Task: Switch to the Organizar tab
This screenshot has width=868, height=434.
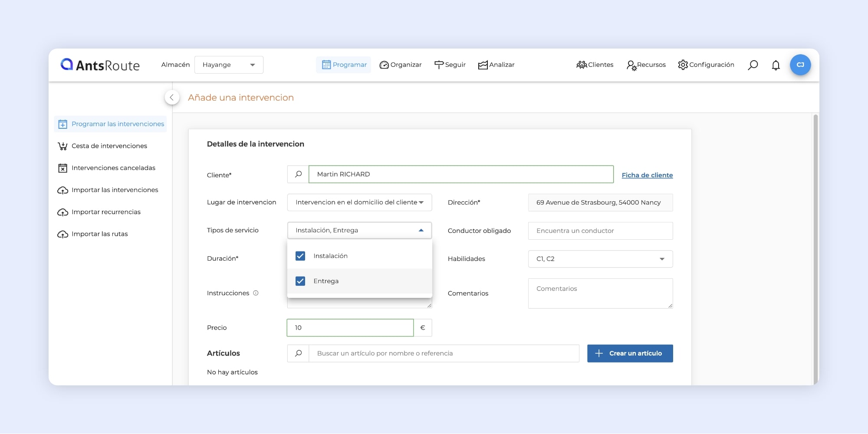Action: coord(401,65)
